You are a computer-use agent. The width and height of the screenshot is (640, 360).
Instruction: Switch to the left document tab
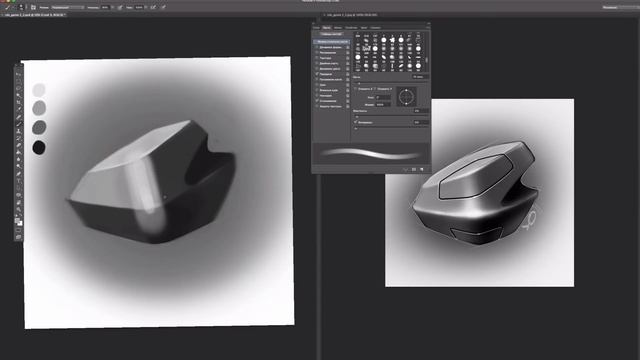click(35, 15)
